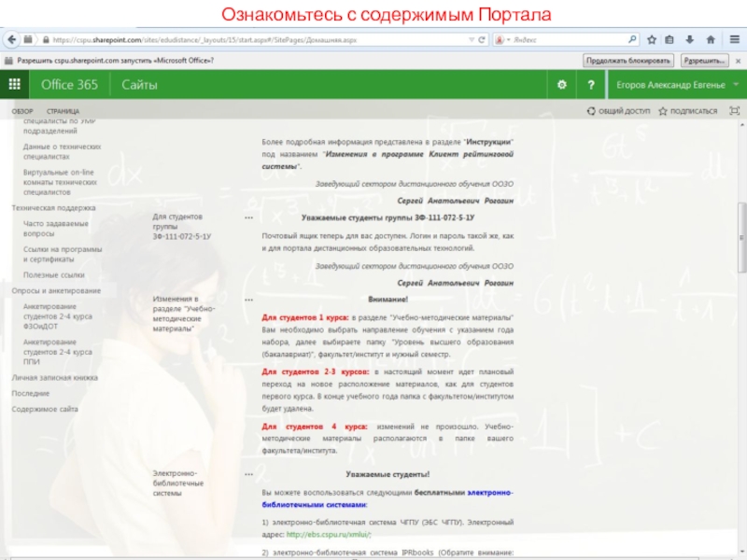
Task: Go to browser home page icon
Action: 712,40
